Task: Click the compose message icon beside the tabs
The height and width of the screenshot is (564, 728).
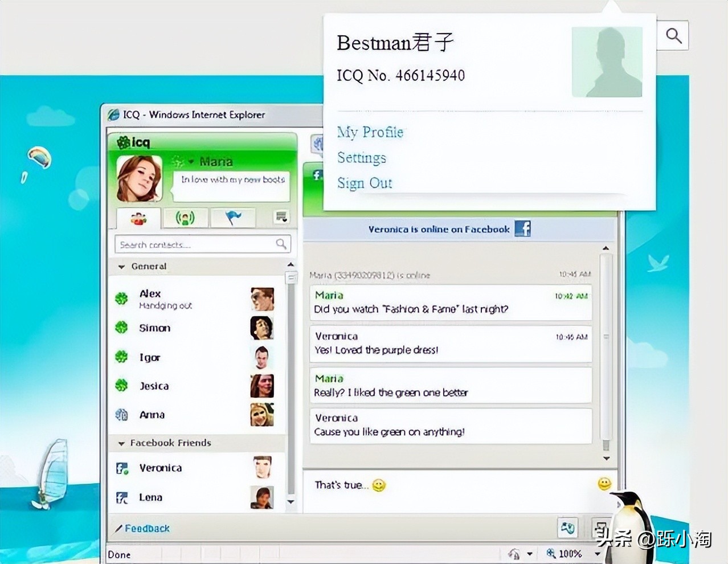Action: click(280, 215)
